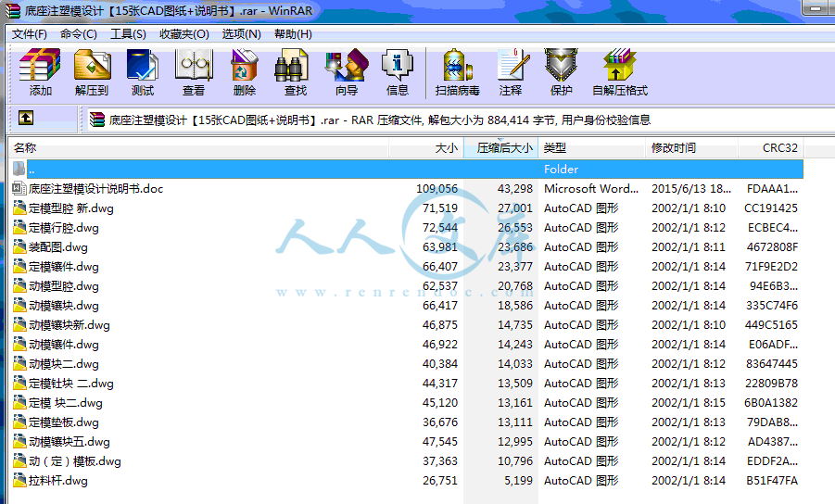
Task: Click the WinRAR title bar app icon
Action: (x=13, y=10)
